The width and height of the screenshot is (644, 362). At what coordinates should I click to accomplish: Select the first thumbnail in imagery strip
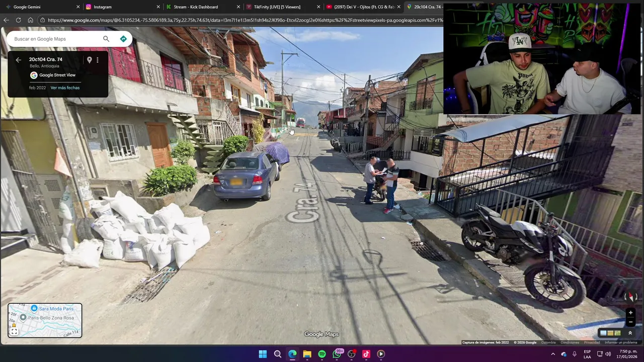click(603, 333)
